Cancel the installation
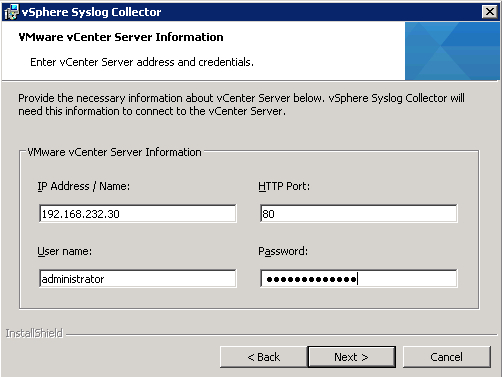 click(x=447, y=357)
